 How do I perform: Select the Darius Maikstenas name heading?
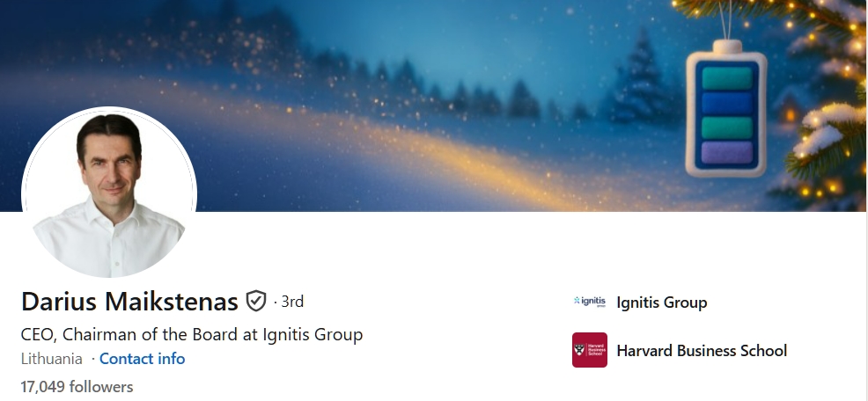click(129, 302)
